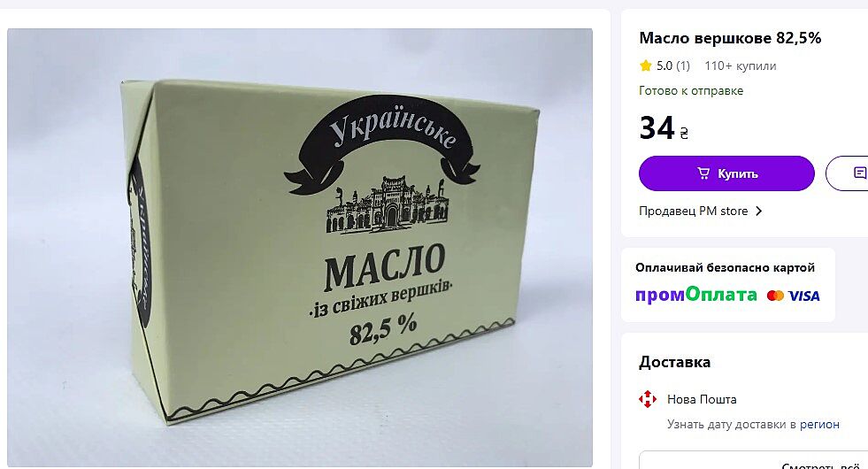Click the 110+ купили purchases text
Screen dimensions: 868x469
point(740,65)
